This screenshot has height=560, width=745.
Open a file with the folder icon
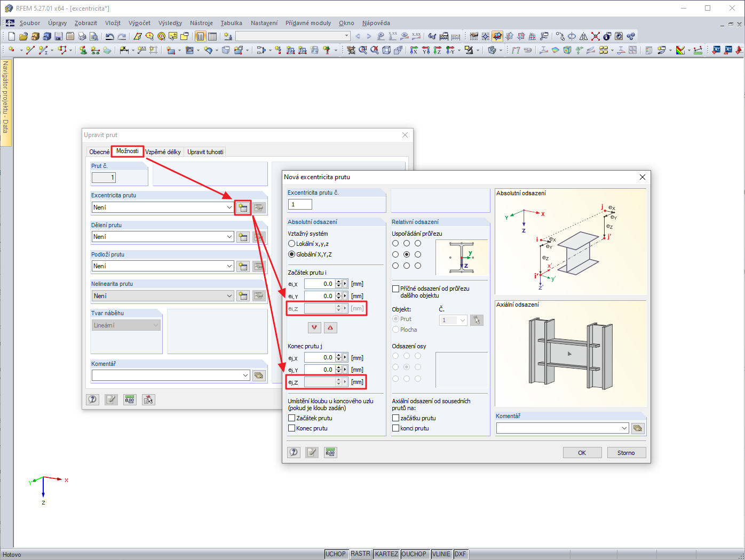(x=23, y=36)
